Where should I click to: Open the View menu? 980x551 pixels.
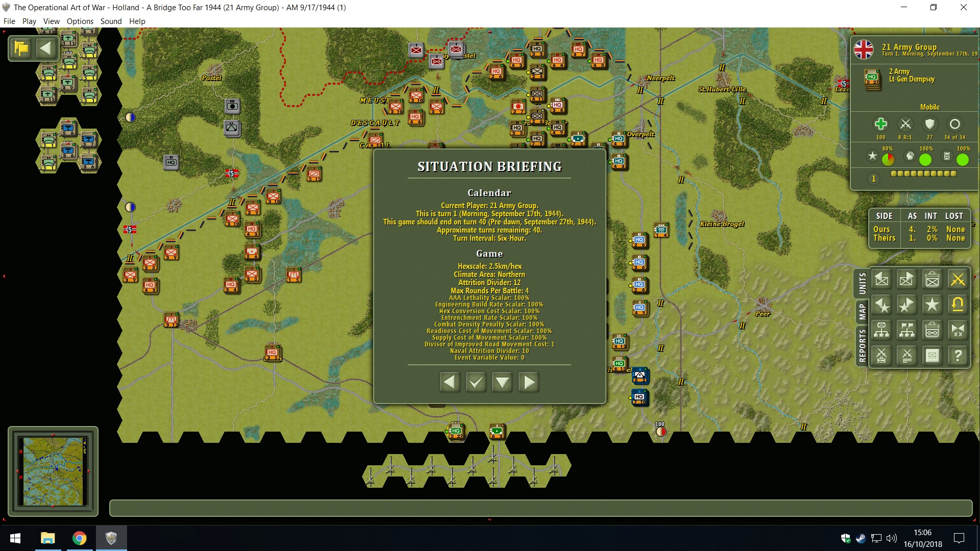(x=51, y=21)
